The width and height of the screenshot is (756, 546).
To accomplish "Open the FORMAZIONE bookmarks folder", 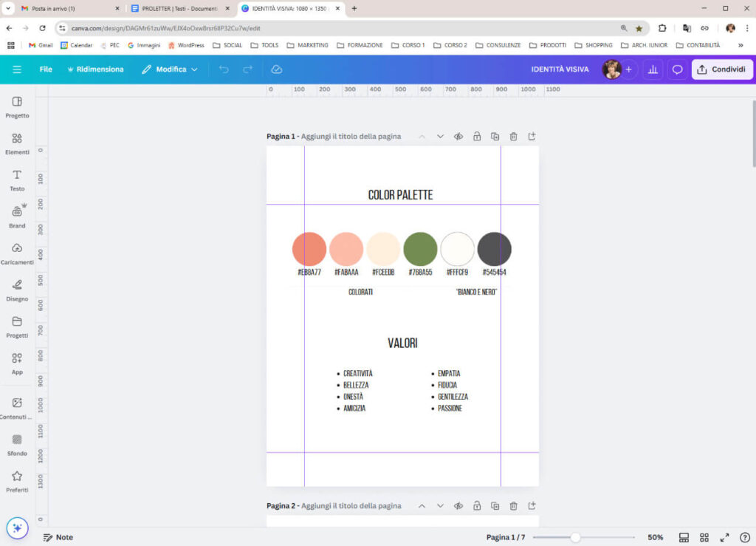I will tap(360, 45).
